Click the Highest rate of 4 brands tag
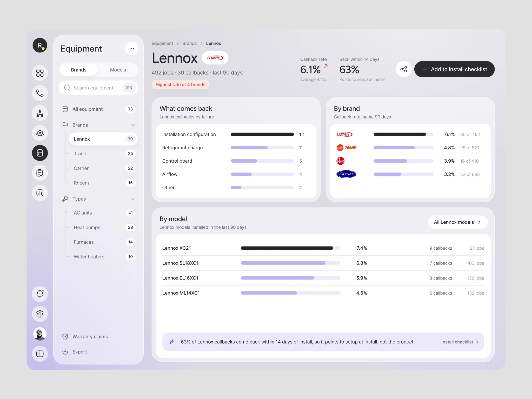The image size is (532, 399). click(x=180, y=84)
